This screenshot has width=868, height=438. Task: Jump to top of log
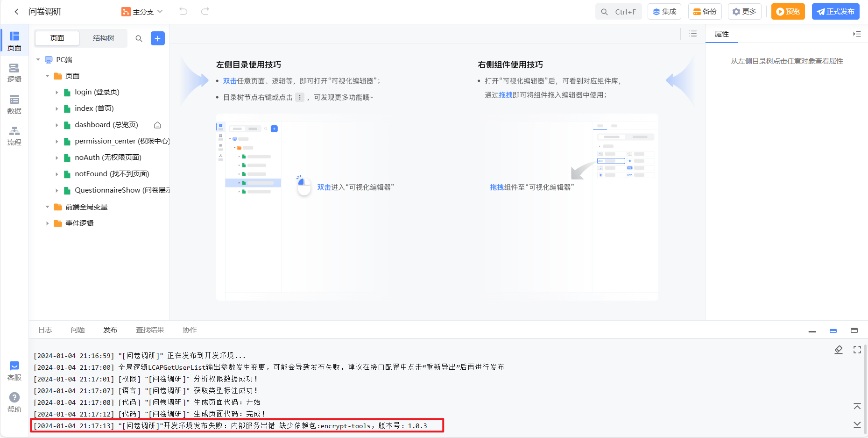[x=857, y=406]
